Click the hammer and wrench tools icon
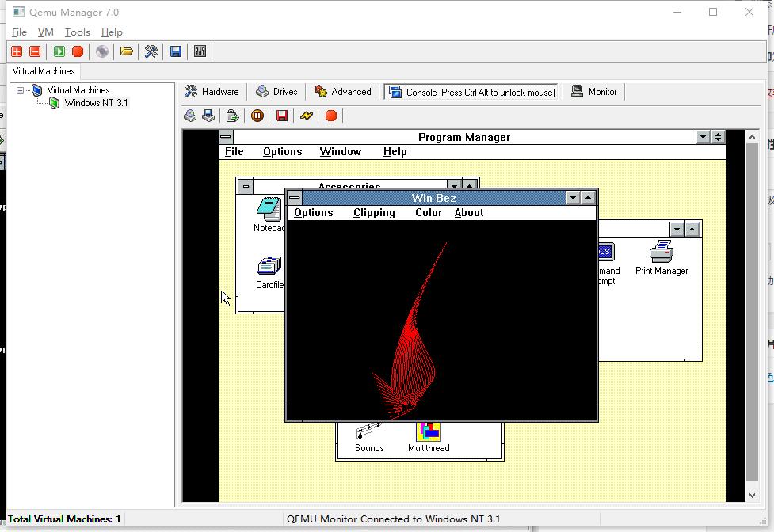The width and height of the screenshot is (774, 532). point(151,51)
